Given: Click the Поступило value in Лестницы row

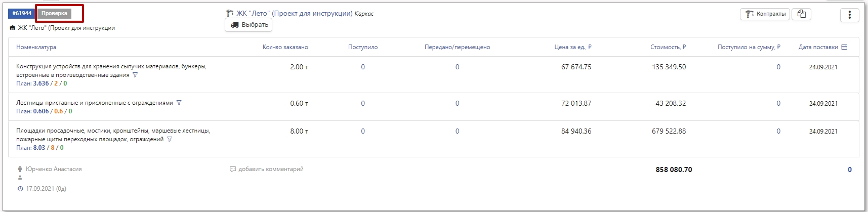Looking at the screenshot, I should [363, 104].
